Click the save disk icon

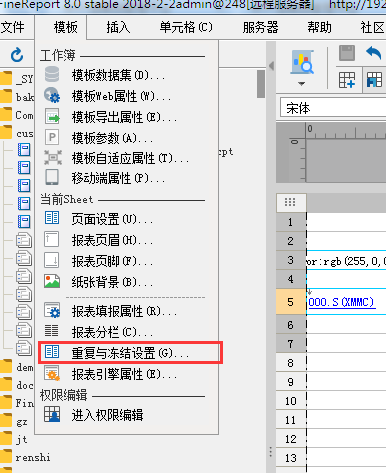347,53
